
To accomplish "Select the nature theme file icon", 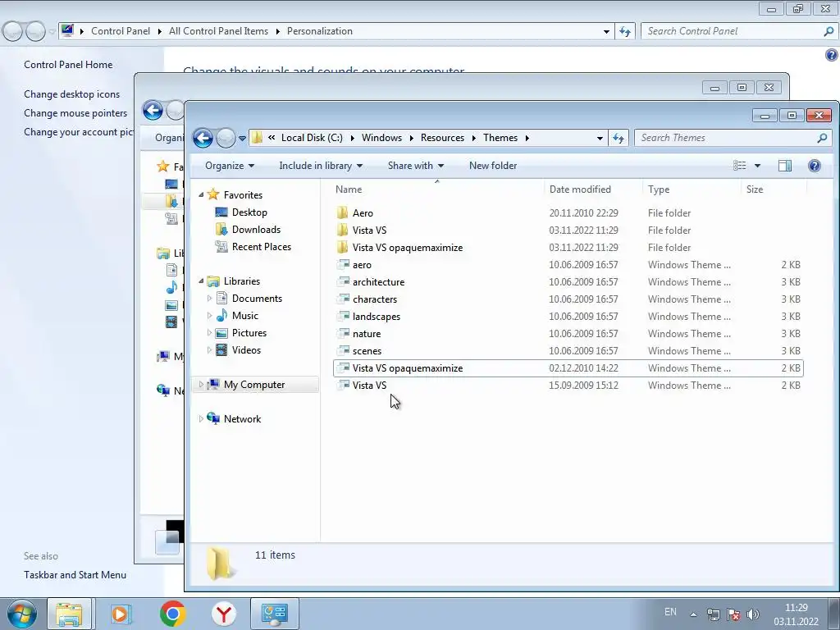I will 343,333.
